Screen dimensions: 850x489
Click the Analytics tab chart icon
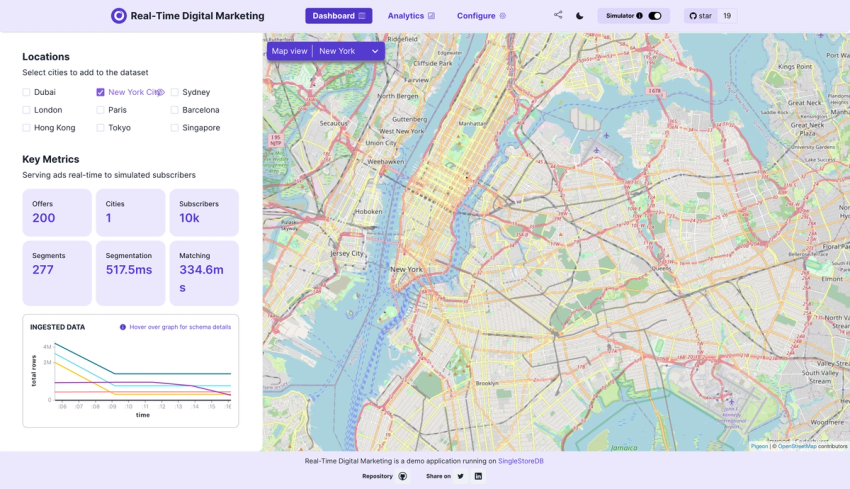[x=432, y=16]
